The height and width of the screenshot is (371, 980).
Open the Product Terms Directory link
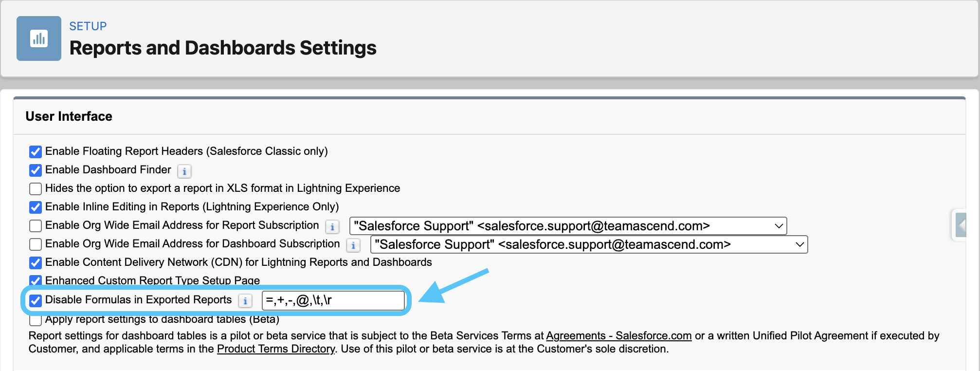pos(275,349)
